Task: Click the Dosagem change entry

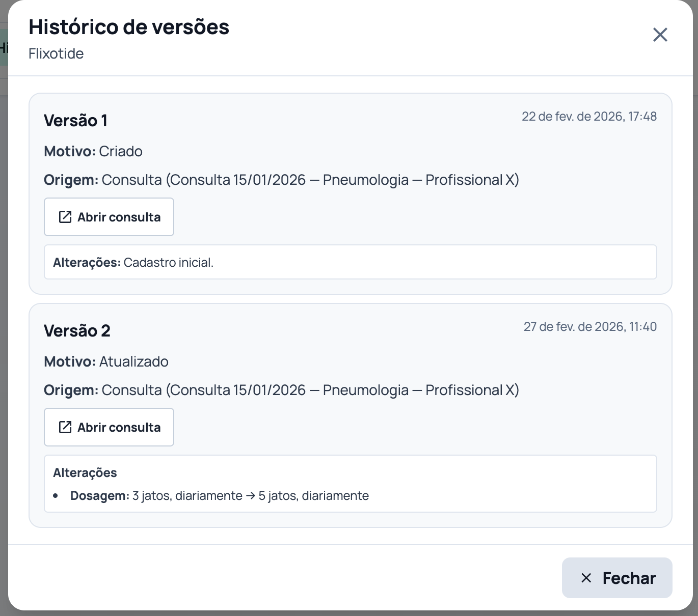Action: coord(220,496)
